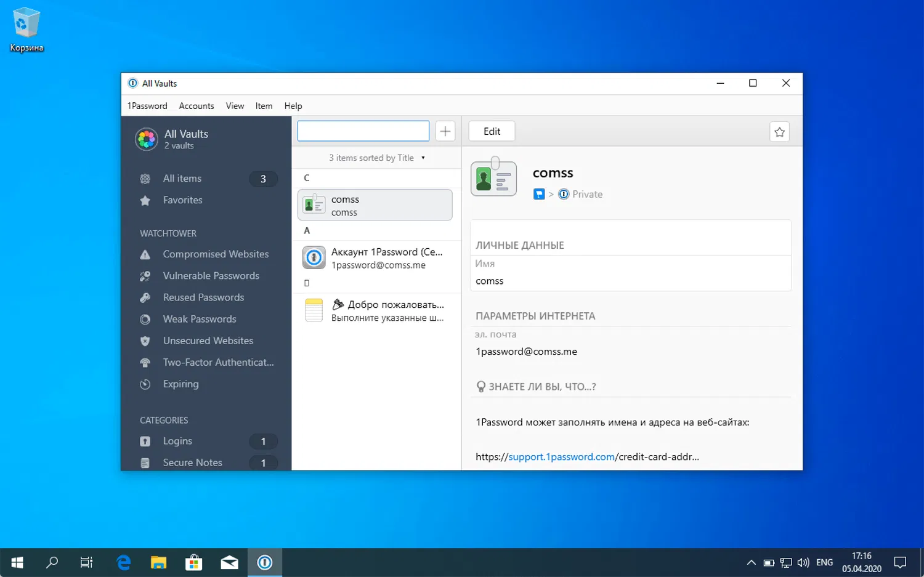Open the Item menu

click(264, 105)
